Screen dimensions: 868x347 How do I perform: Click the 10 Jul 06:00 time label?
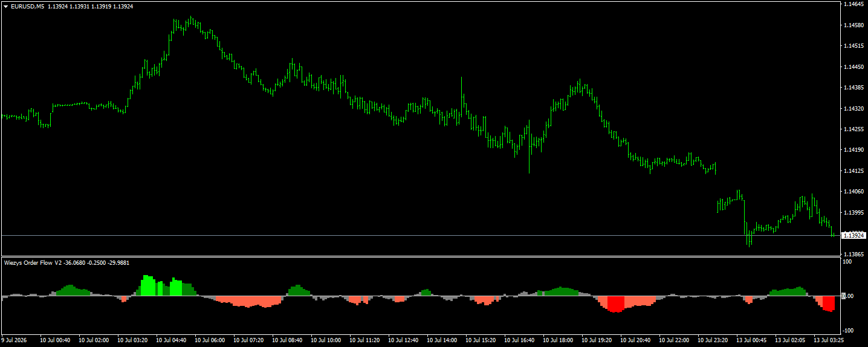coord(210,340)
